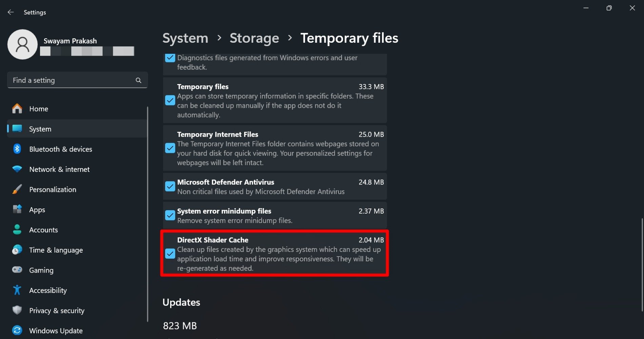644x339 pixels.
Task: Open Windows Update icon
Action: [x=17, y=331]
